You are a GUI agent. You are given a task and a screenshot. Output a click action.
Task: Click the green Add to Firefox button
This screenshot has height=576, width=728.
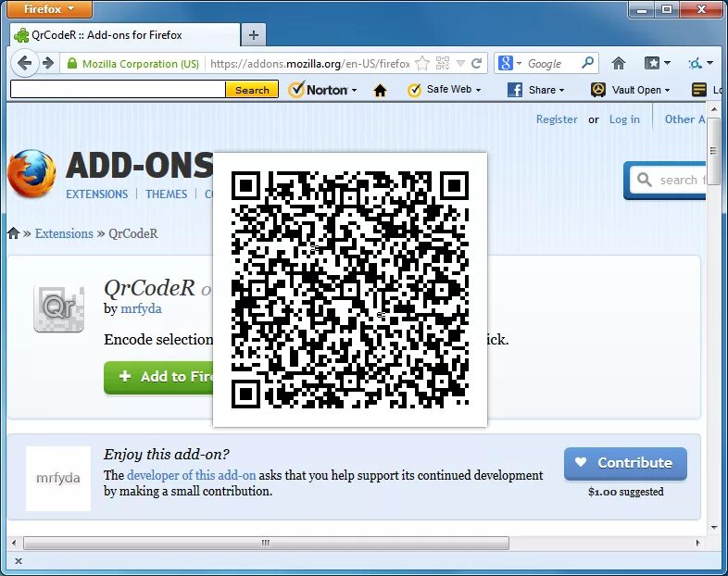pos(158,377)
